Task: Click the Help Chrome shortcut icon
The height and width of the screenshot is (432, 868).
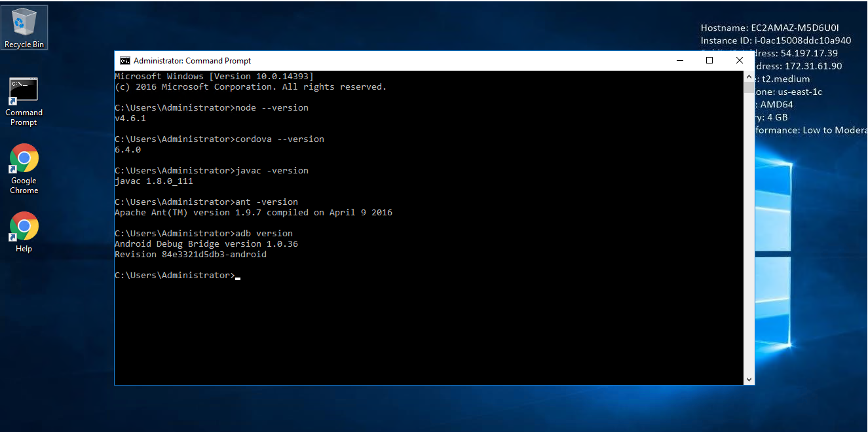Action: click(x=24, y=232)
